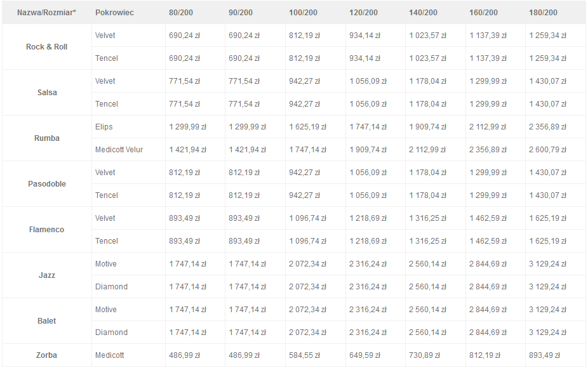
Task: Click the Rock & Roll mattress name
Action: [x=46, y=47]
